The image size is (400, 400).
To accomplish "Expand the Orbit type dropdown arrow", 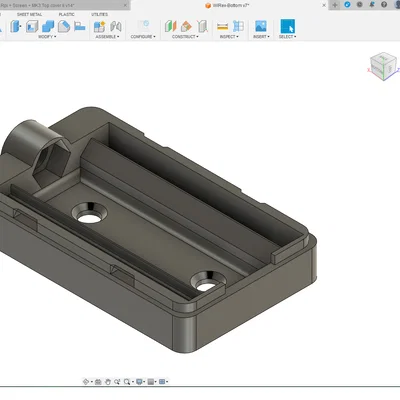I will [x=91, y=382].
